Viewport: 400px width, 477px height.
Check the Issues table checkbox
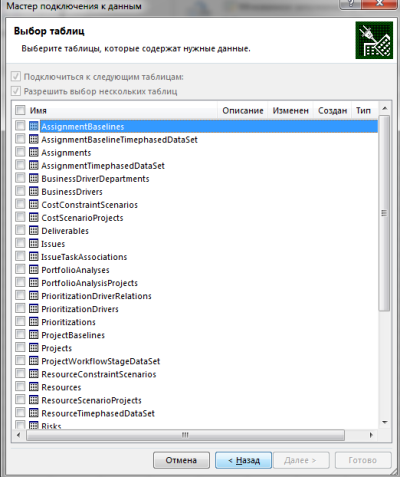(20, 243)
